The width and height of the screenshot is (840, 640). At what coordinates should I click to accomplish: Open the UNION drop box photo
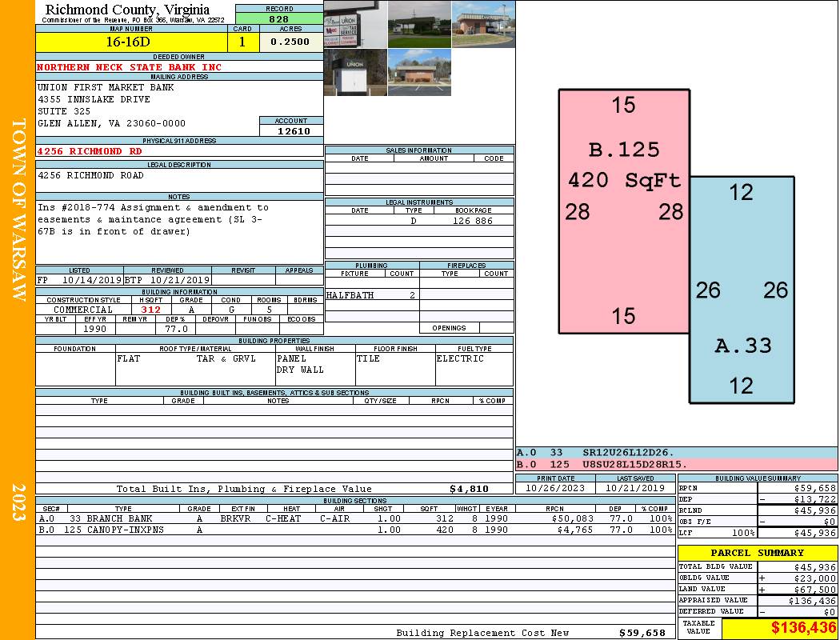click(x=355, y=72)
